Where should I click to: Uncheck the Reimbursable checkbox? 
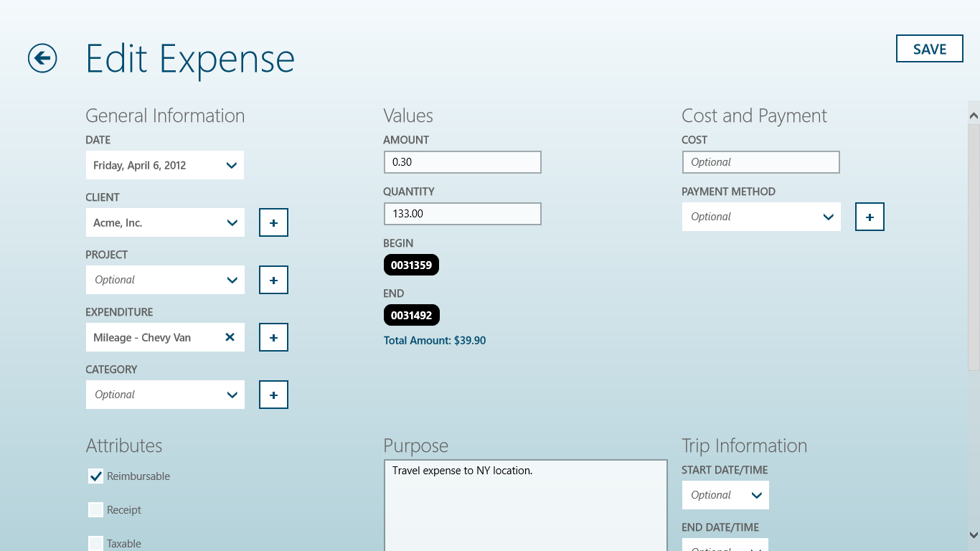click(95, 476)
